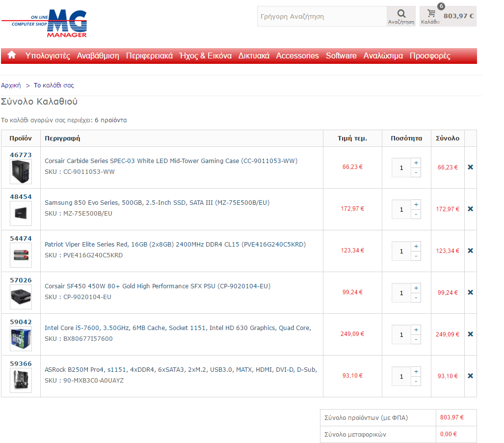This screenshot has width=504, height=443.
Task: Remove Corsair Carbide SPEC-03 case from cart
Action: coord(470,167)
